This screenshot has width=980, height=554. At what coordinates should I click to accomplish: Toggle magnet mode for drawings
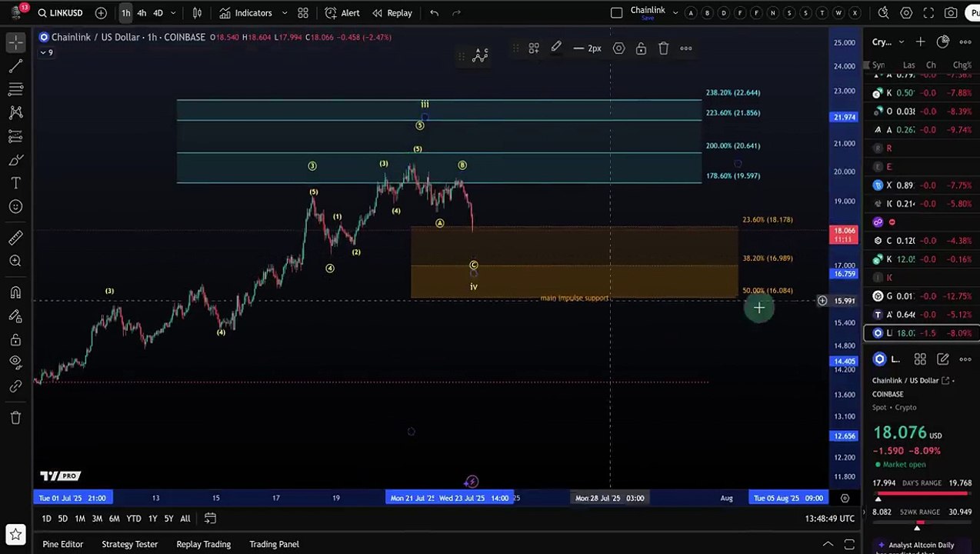click(15, 292)
